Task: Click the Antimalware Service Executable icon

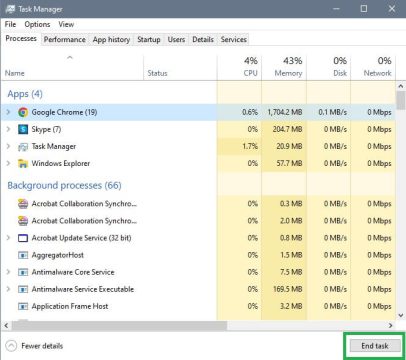Action: pyautogui.click(x=23, y=289)
